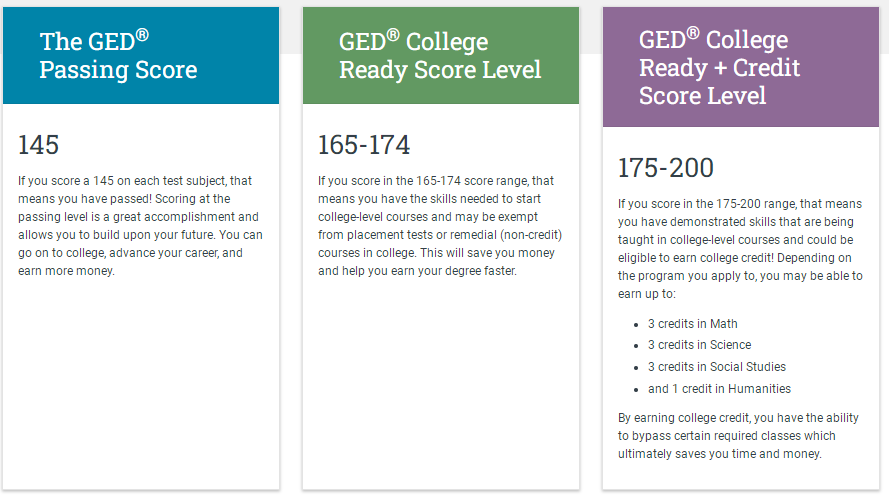Click the paragraph about scoring 145 on each subject
The image size is (889, 496).
(x=141, y=226)
